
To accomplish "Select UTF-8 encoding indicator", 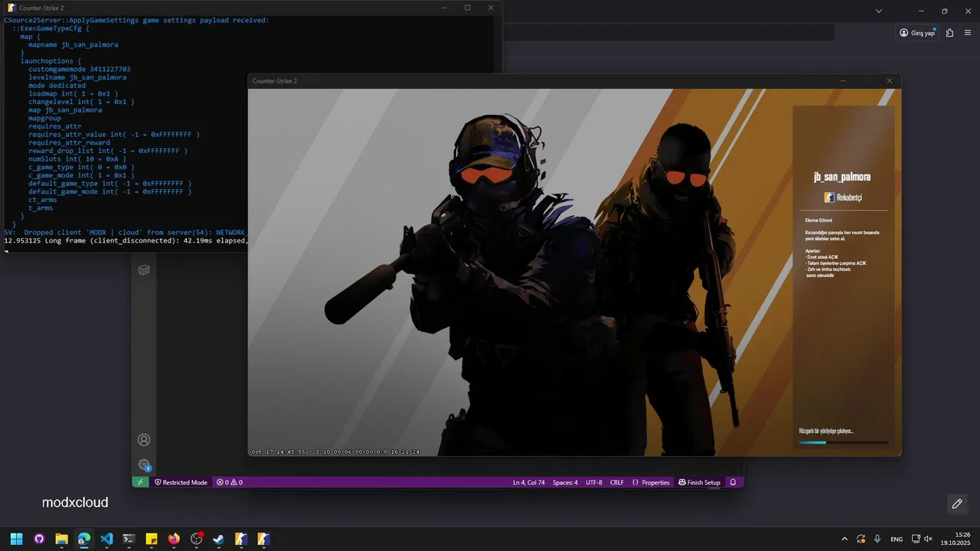I will point(594,482).
